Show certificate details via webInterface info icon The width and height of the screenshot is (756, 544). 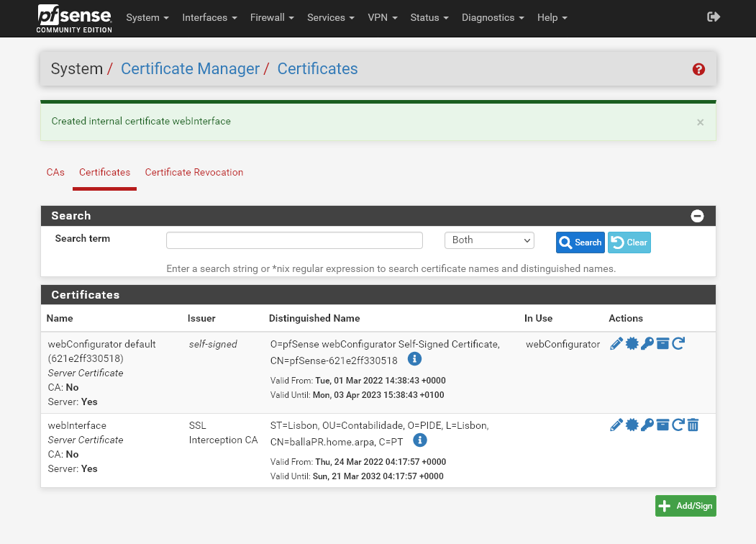tap(419, 440)
